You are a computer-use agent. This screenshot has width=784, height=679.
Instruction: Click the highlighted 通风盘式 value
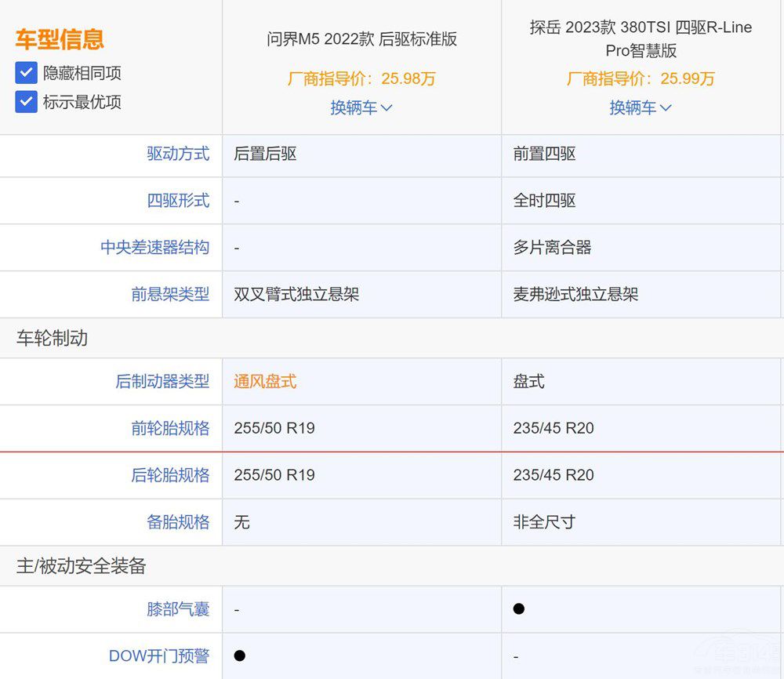[x=265, y=382]
